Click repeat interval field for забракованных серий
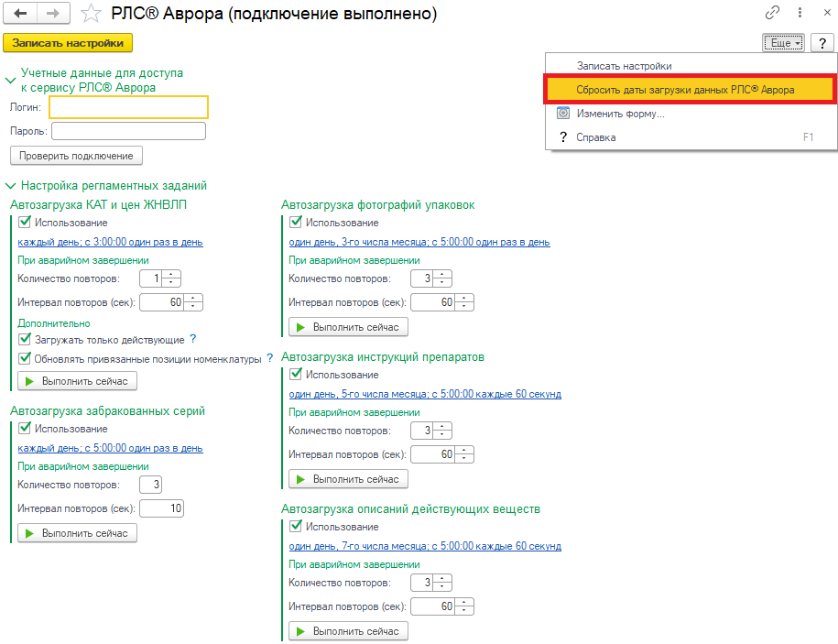 coord(161,508)
